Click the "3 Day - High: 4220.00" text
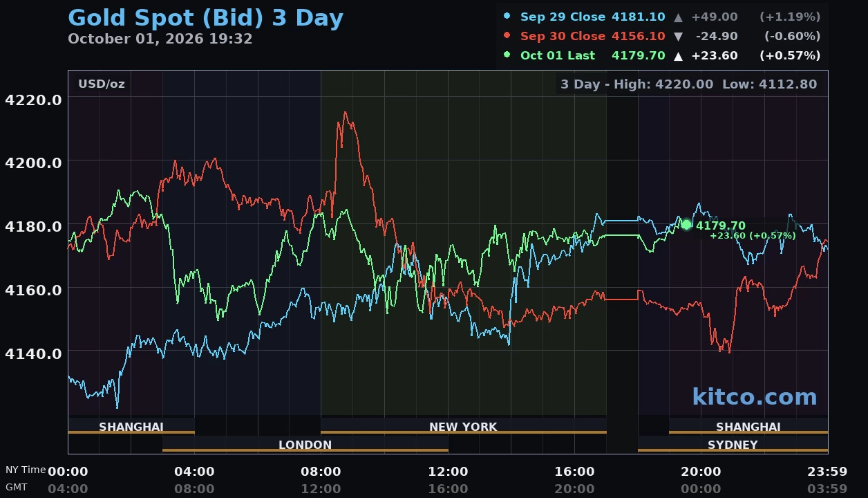 click(x=636, y=84)
